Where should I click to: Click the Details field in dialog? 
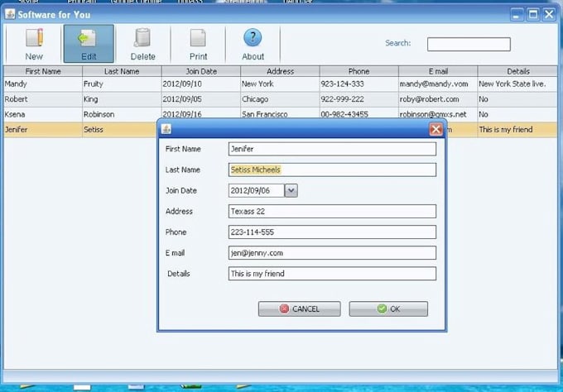click(x=332, y=274)
